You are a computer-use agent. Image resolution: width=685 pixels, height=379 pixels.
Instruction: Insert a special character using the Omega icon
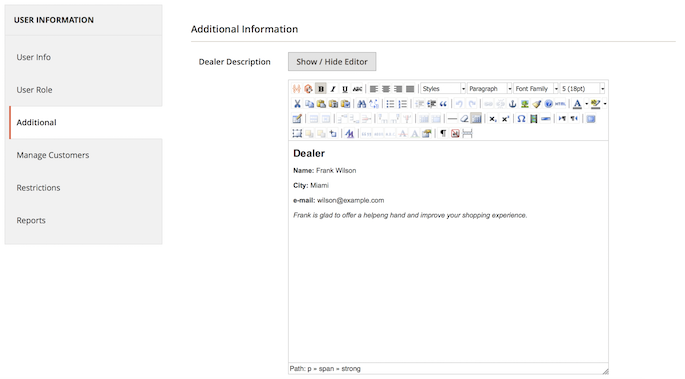pos(521,119)
